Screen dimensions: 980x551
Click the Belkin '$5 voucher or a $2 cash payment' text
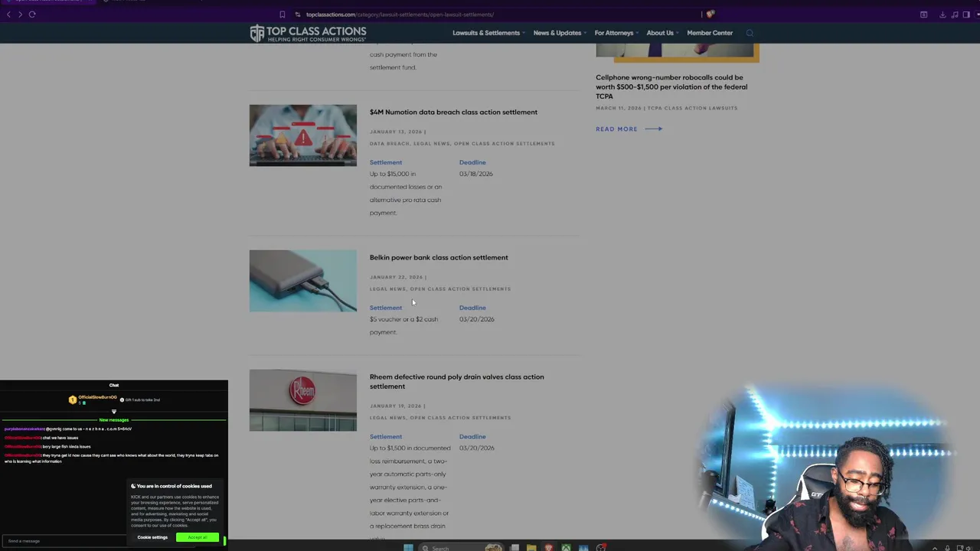pyautogui.click(x=403, y=325)
